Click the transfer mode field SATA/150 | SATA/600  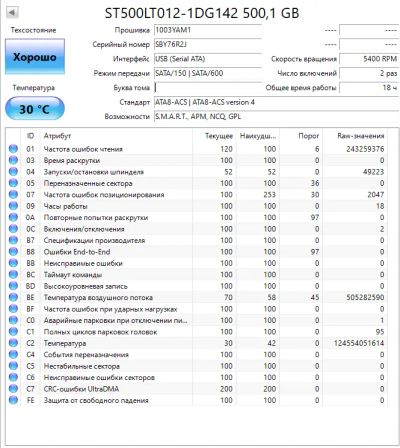208,73
